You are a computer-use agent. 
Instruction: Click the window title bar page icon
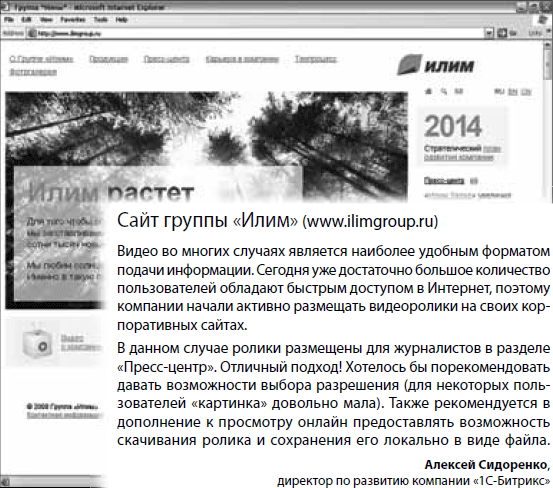(x=5, y=7)
